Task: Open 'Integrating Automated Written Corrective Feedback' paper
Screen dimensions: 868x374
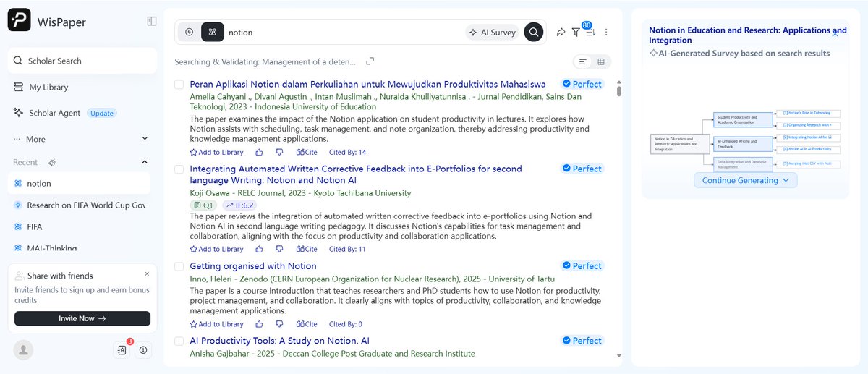Action: (356, 174)
